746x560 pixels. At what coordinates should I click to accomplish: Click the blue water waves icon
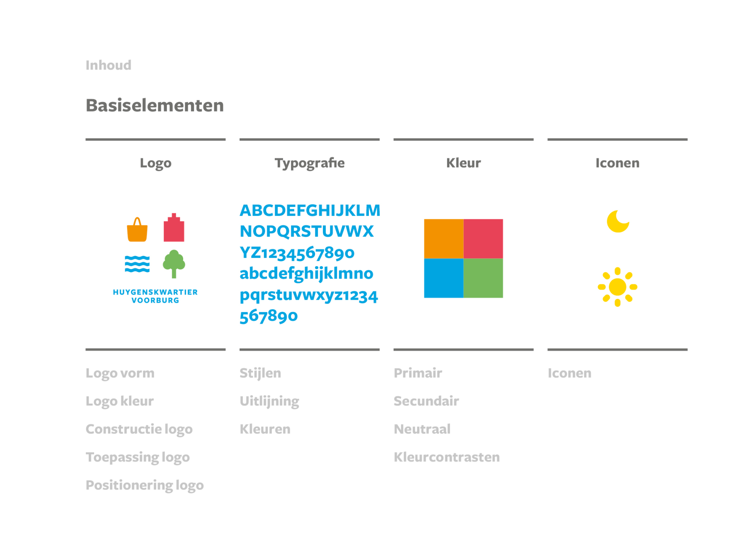click(137, 264)
